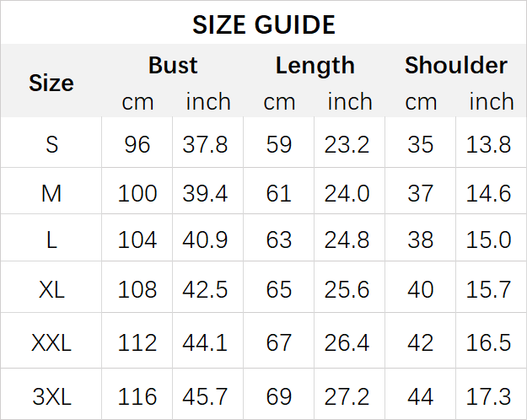The height and width of the screenshot is (420, 527).
Task: Click shoulder value 15.7 inch
Action: 489,289
